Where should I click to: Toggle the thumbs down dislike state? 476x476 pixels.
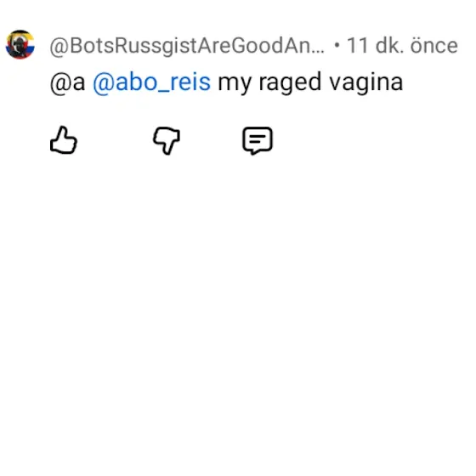tap(167, 140)
